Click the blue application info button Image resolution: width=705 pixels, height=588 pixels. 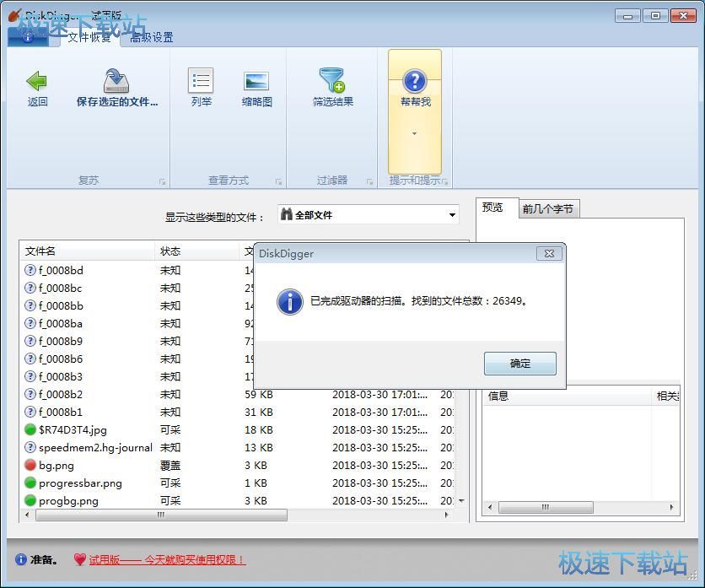pos(28,38)
